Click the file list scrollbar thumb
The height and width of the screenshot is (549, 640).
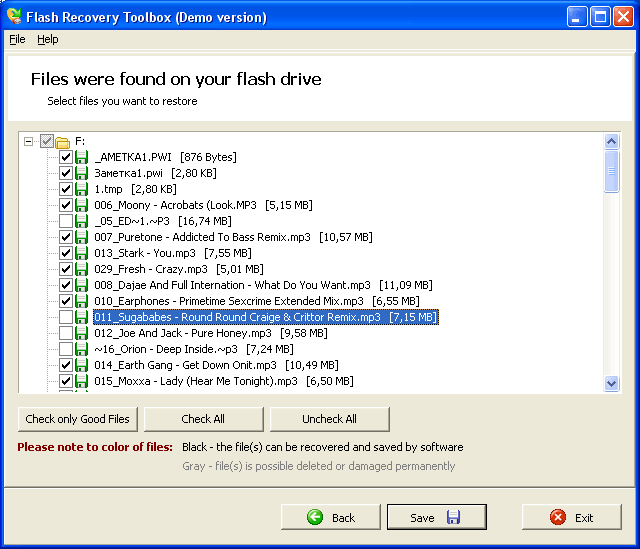(611, 171)
